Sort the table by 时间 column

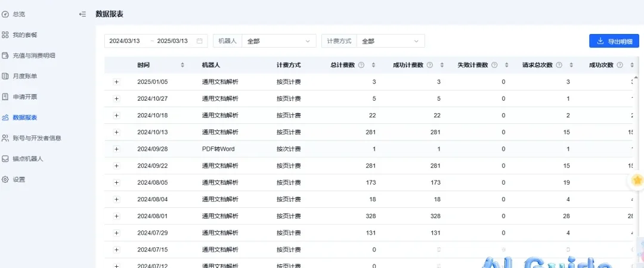click(x=183, y=65)
